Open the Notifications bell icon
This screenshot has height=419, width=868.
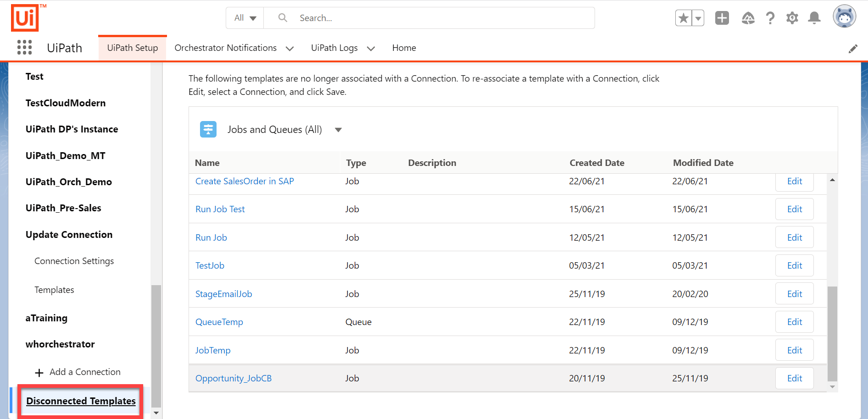(x=814, y=18)
